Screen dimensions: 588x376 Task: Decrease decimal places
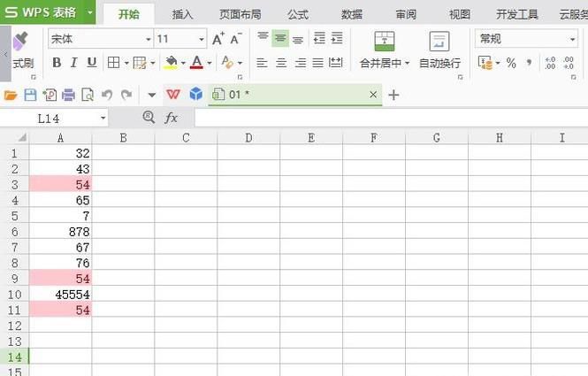coord(569,63)
